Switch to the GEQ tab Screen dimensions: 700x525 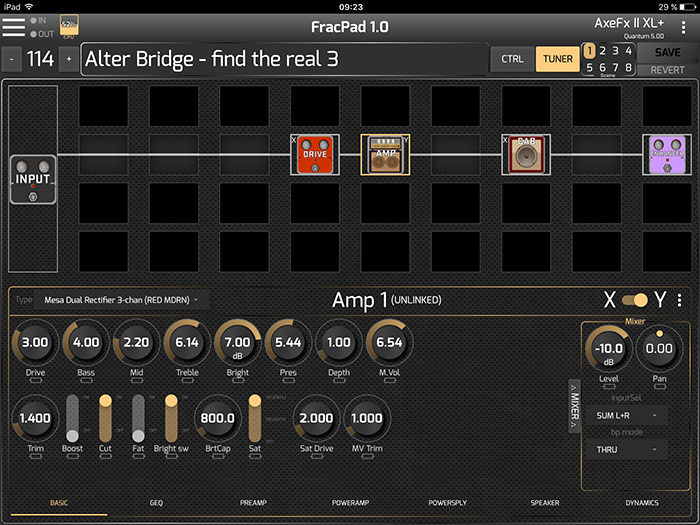tap(156, 503)
